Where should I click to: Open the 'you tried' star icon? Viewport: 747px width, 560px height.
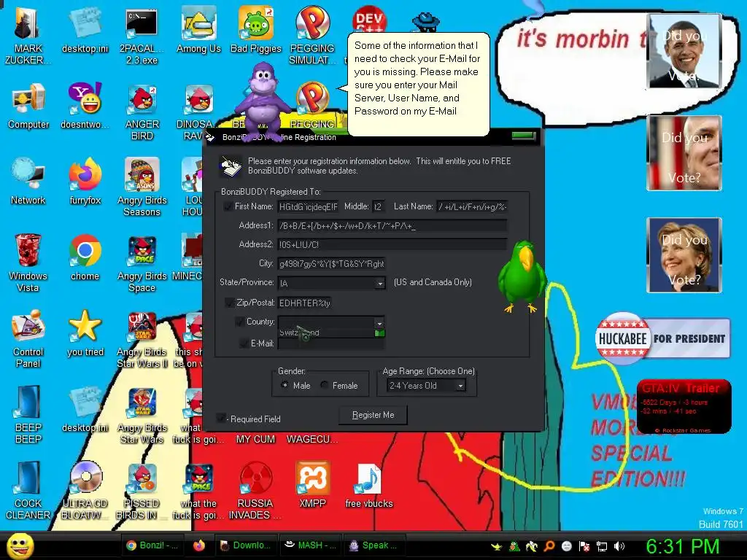tap(85, 332)
